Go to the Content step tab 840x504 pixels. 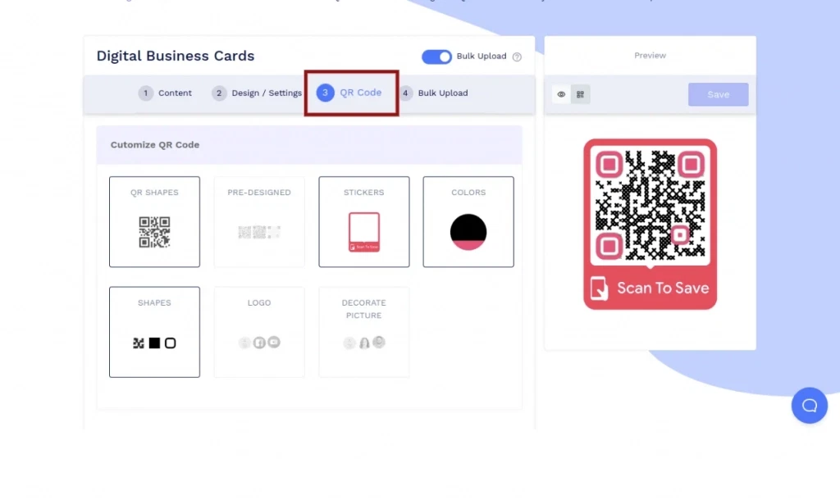pos(166,93)
